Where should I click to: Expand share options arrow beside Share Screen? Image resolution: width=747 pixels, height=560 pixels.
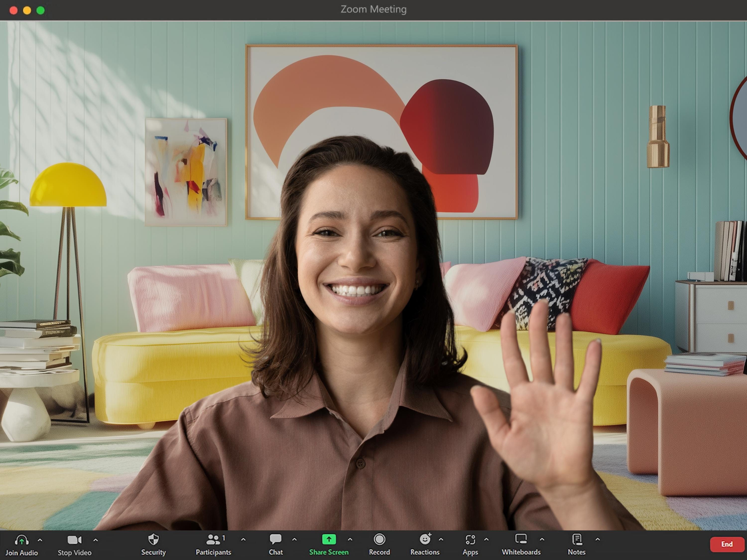pos(350,539)
